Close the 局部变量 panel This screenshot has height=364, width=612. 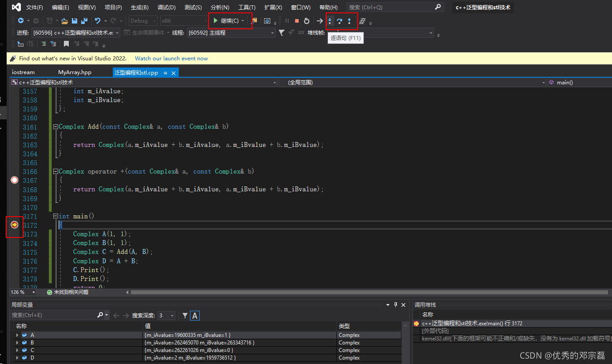click(x=403, y=305)
